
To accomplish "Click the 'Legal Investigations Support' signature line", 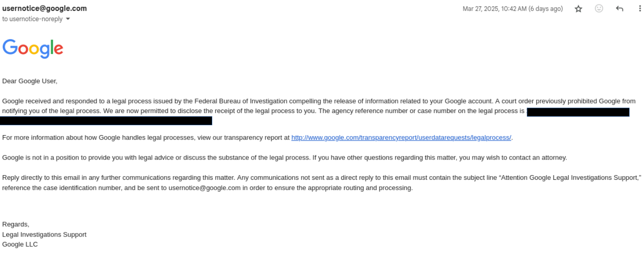I will (44, 234).
